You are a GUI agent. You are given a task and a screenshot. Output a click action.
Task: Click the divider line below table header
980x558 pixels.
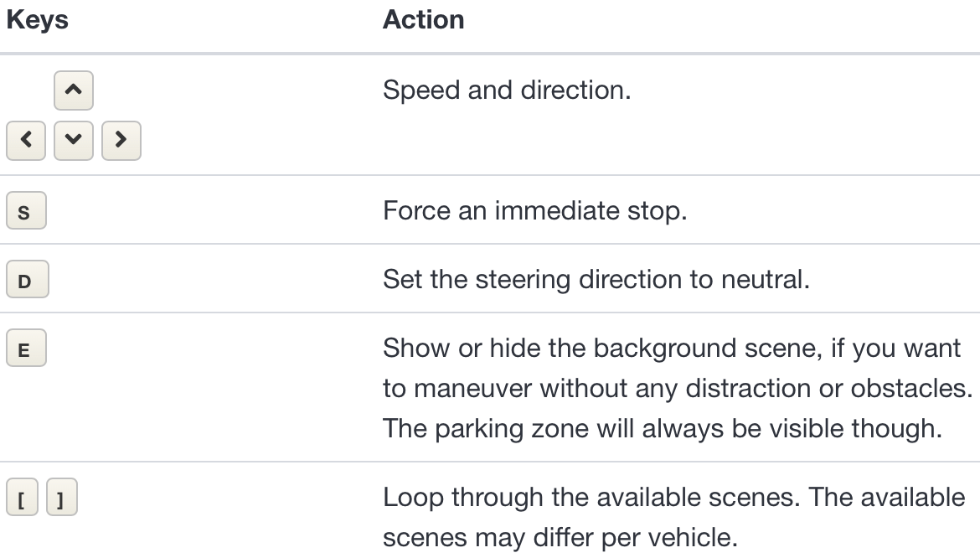tap(490, 54)
